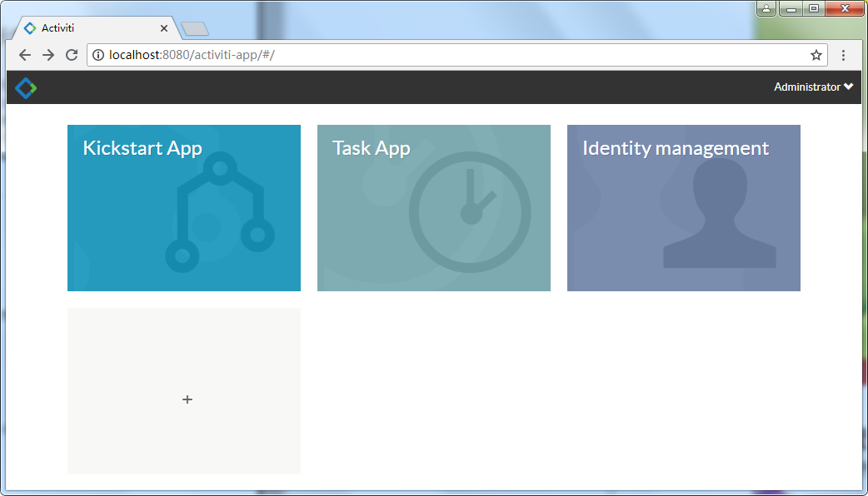Bookmark this page with the star icon
The image size is (868, 496).
point(816,55)
